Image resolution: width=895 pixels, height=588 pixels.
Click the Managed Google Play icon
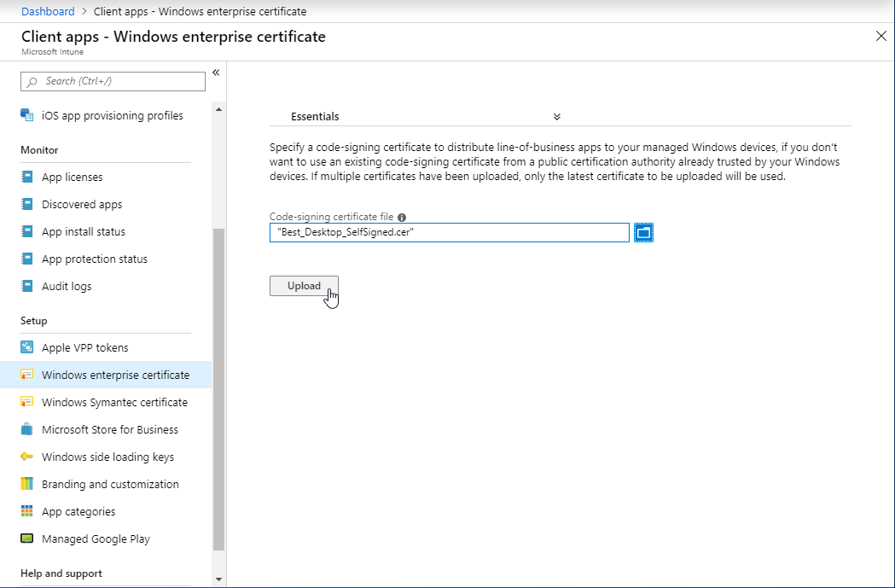point(26,539)
